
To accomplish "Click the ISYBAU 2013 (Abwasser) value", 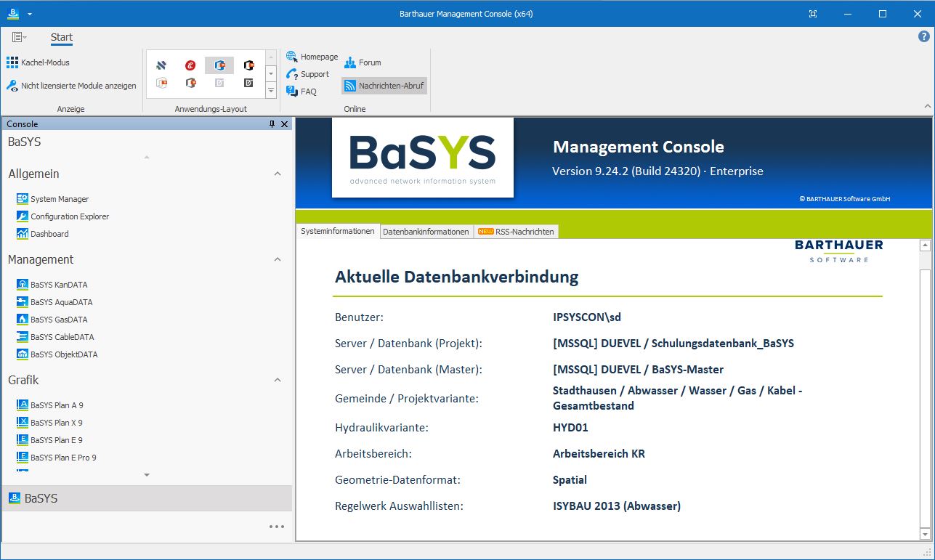I will click(x=617, y=506).
